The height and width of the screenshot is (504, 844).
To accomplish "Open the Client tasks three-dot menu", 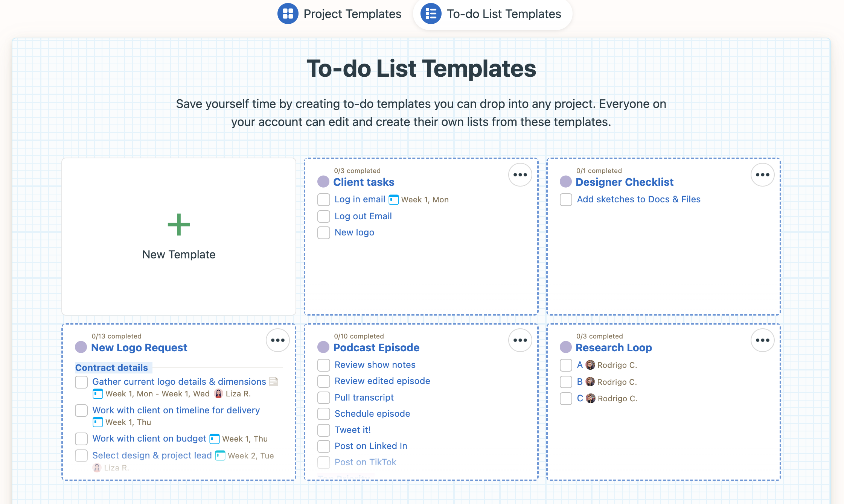I will click(520, 175).
